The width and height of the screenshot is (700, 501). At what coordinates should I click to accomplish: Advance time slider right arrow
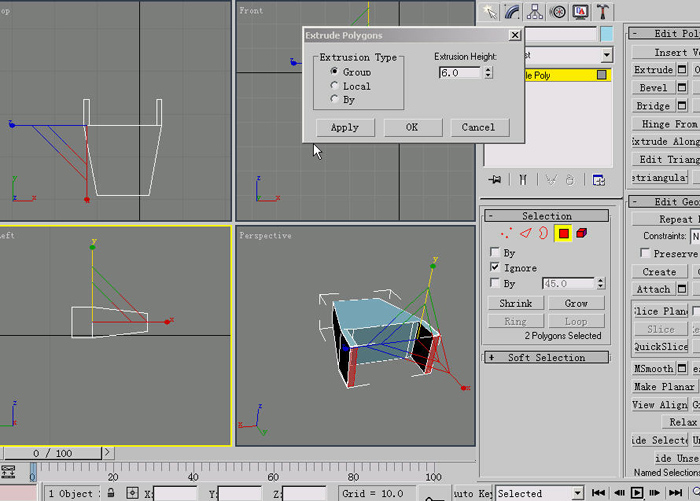click(x=107, y=453)
